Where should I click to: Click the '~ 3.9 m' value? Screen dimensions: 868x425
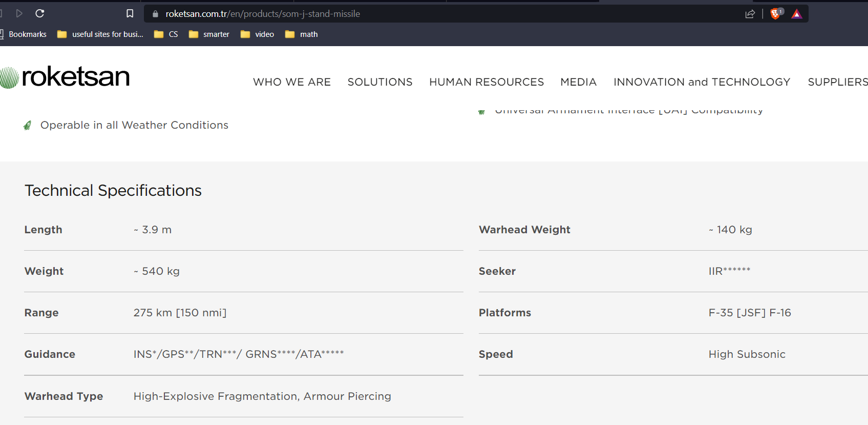click(153, 230)
